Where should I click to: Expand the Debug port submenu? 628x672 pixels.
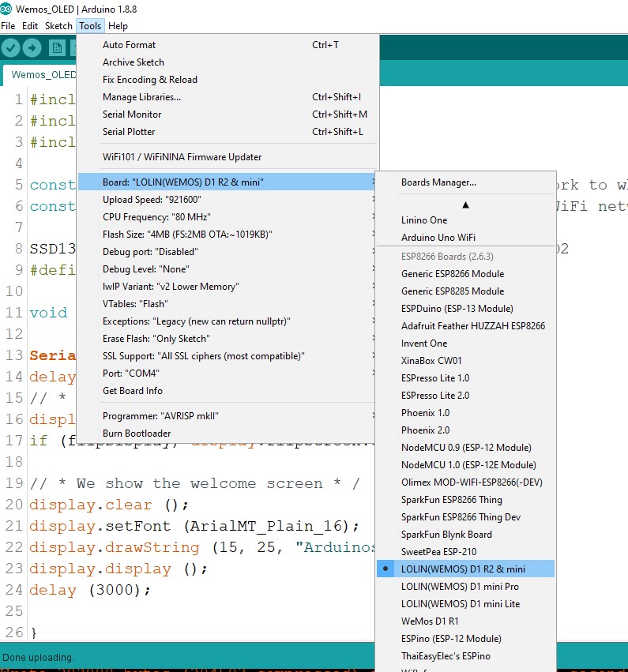click(x=228, y=252)
